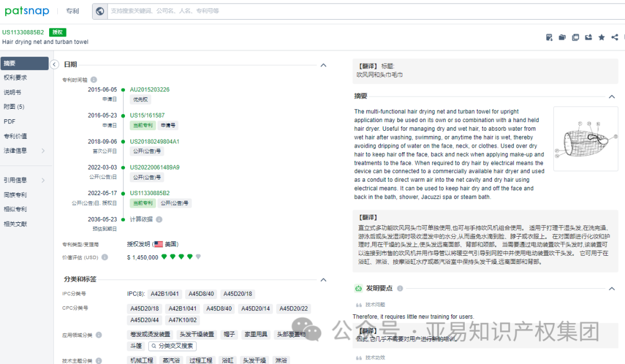The width and height of the screenshot is (625, 364).
Task: Collapse the 日期 section with its arrow
Action: point(323,64)
